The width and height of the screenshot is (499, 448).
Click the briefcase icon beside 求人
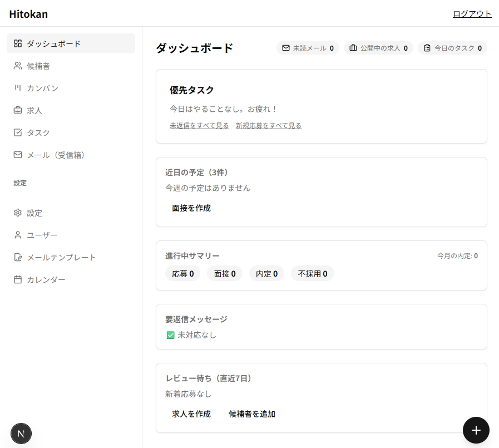[18, 110]
